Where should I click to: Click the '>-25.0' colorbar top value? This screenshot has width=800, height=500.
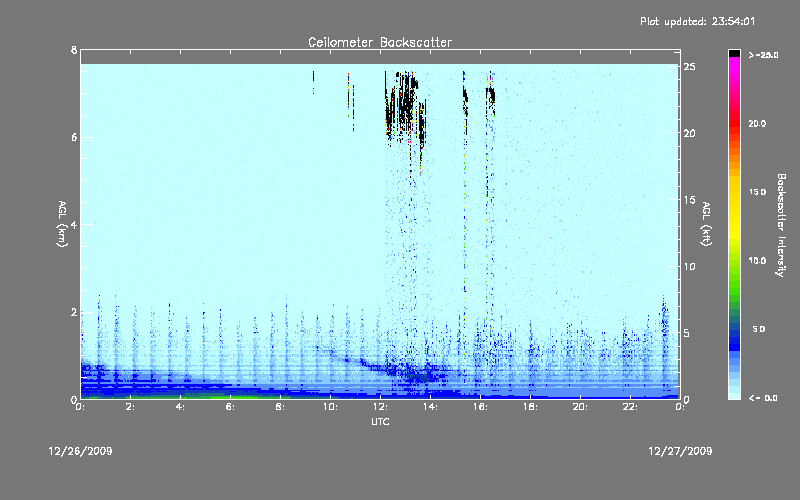click(764, 55)
